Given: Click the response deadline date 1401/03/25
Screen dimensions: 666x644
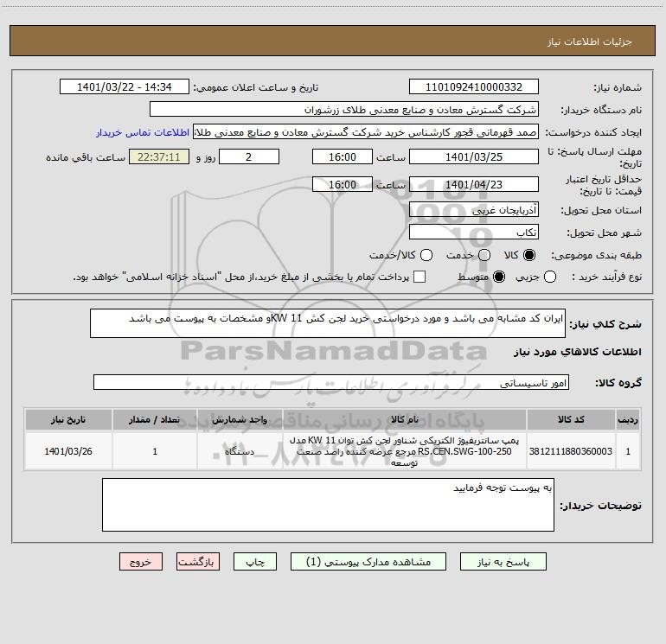Looking at the screenshot, I should [474, 156].
